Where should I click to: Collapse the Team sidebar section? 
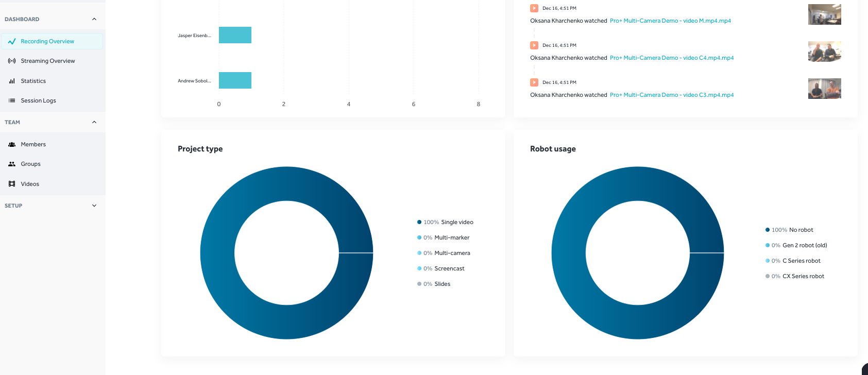94,122
